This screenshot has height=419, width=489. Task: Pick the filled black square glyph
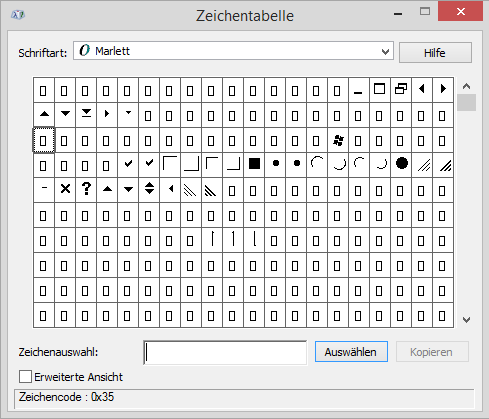(x=253, y=166)
